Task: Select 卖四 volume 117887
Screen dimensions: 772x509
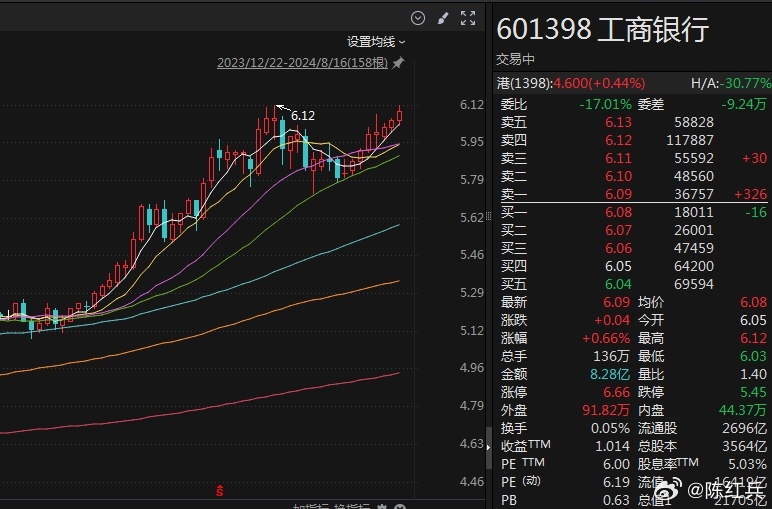Action: (690, 140)
